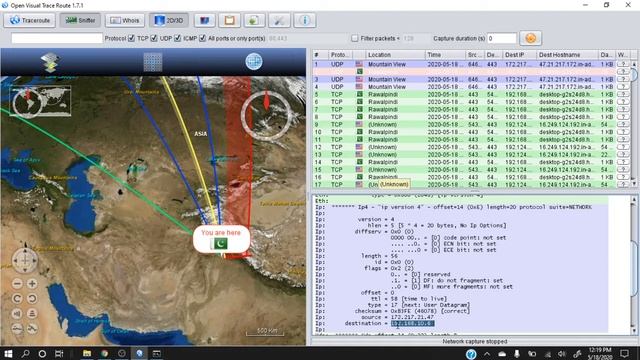This screenshot has height=360, width=640.
Task: Click the grid icon in map header
Action: click(153, 62)
